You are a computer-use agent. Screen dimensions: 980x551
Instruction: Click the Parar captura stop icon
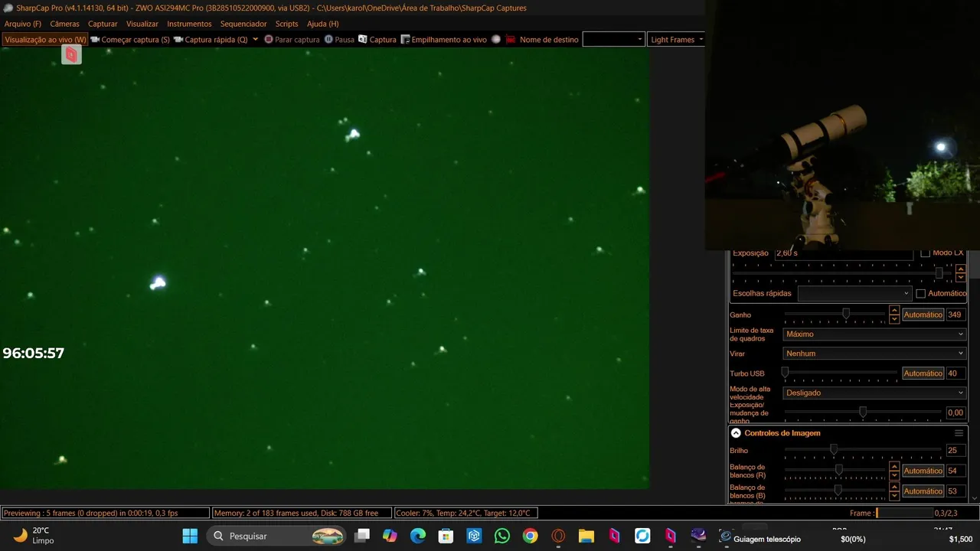pos(269,40)
